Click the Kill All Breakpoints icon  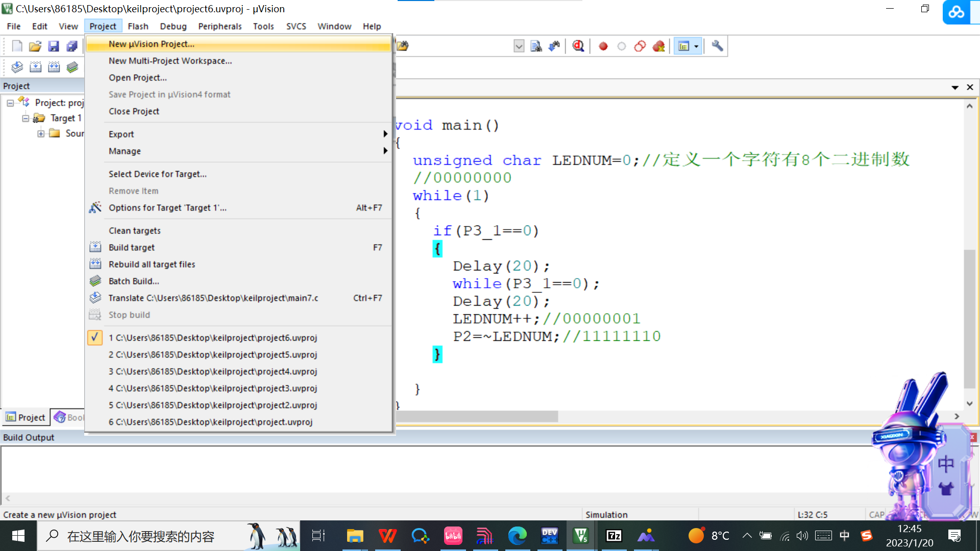coord(658,46)
